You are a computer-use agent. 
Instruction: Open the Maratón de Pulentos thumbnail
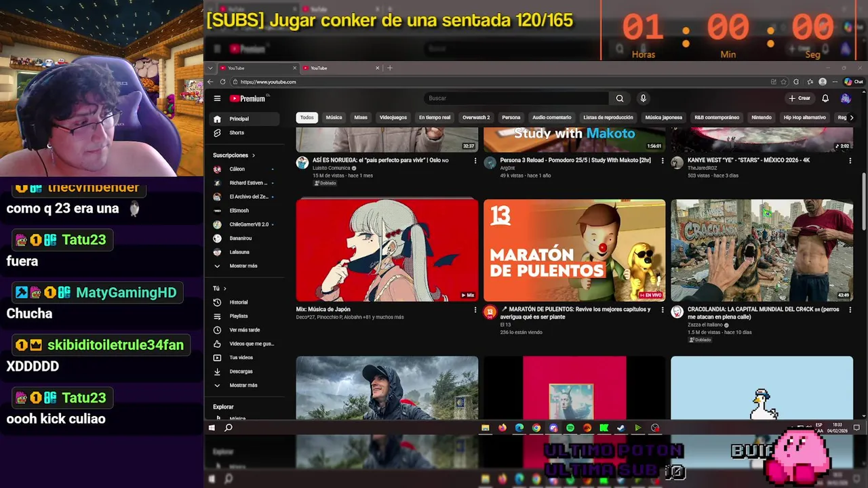574,250
